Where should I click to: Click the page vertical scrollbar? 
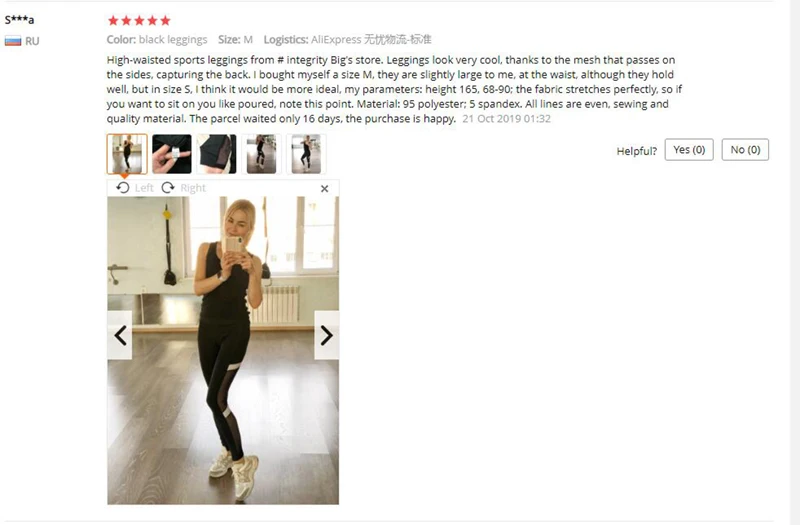pos(794,262)
